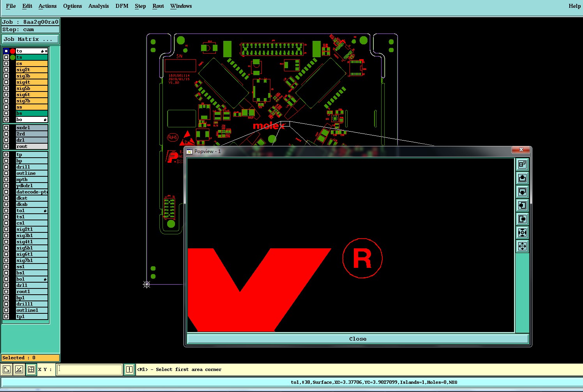The image size is (583, 392).
Task: Open the Windows menu
Action: click(x=181, y=6)
